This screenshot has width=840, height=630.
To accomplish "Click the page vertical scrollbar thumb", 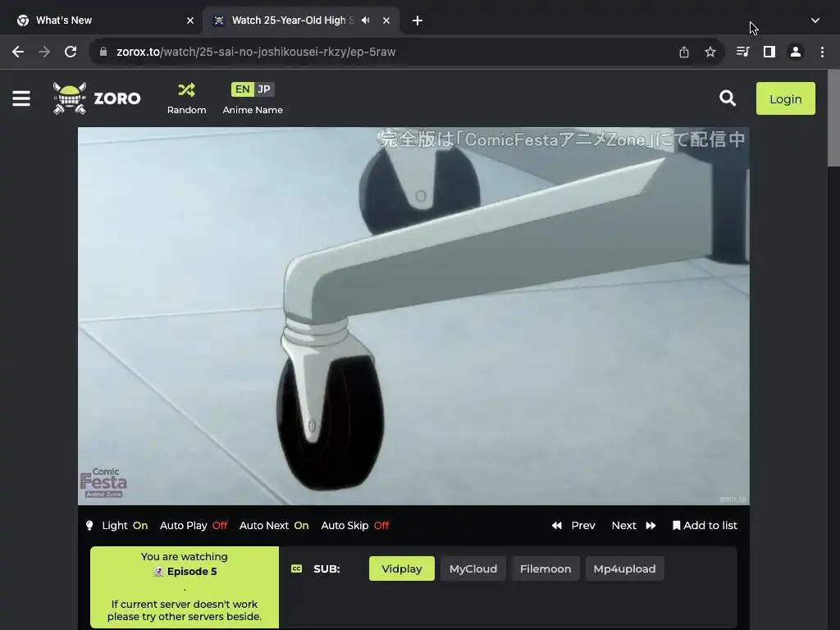I will [833, 119].
